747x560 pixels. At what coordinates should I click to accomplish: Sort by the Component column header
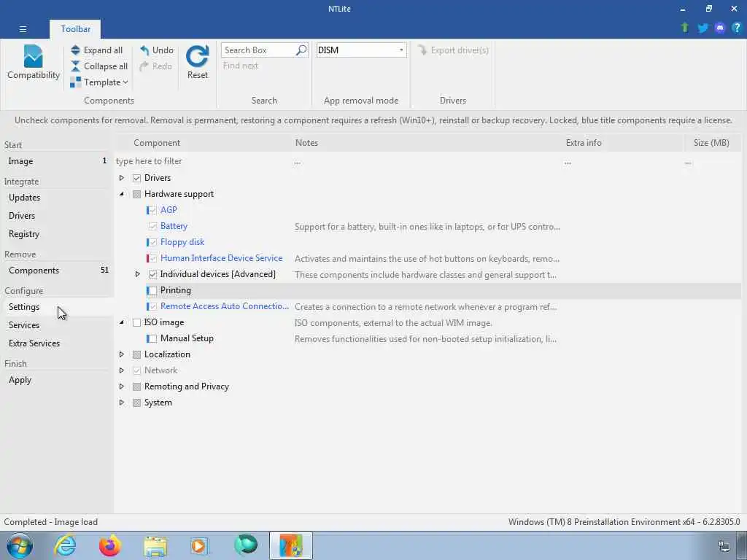pos(157,143)
